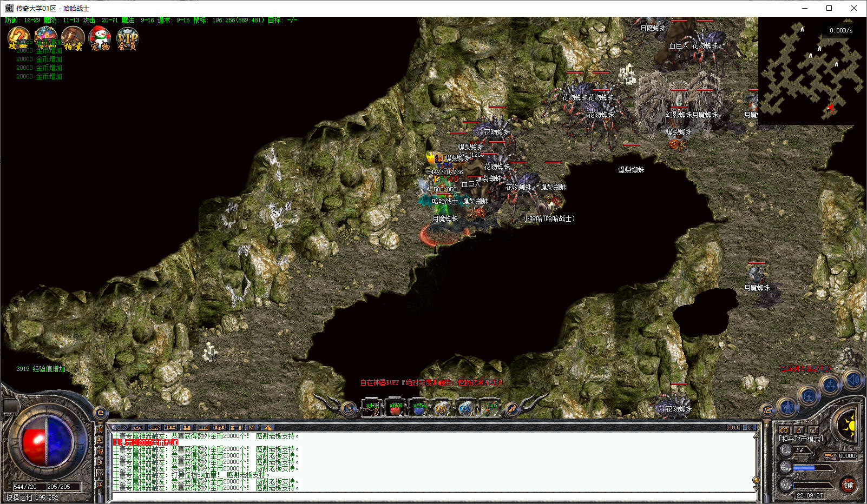Open the 攻略 guide question-mark icon
The width and height of the screenshot is (867, 504).
coord(18,38)
